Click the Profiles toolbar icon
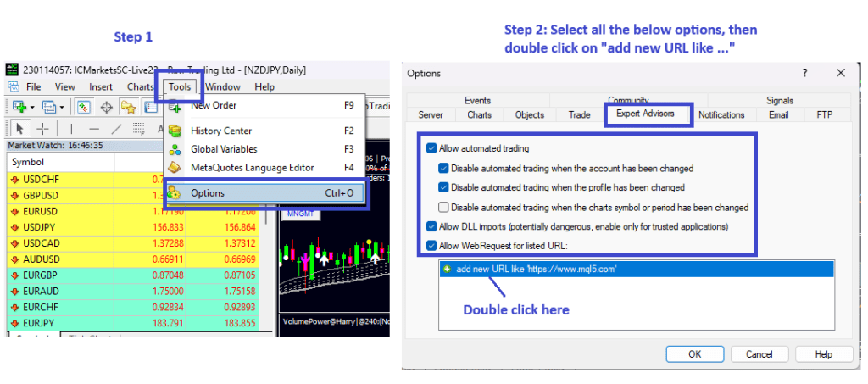 click(48, 107)
